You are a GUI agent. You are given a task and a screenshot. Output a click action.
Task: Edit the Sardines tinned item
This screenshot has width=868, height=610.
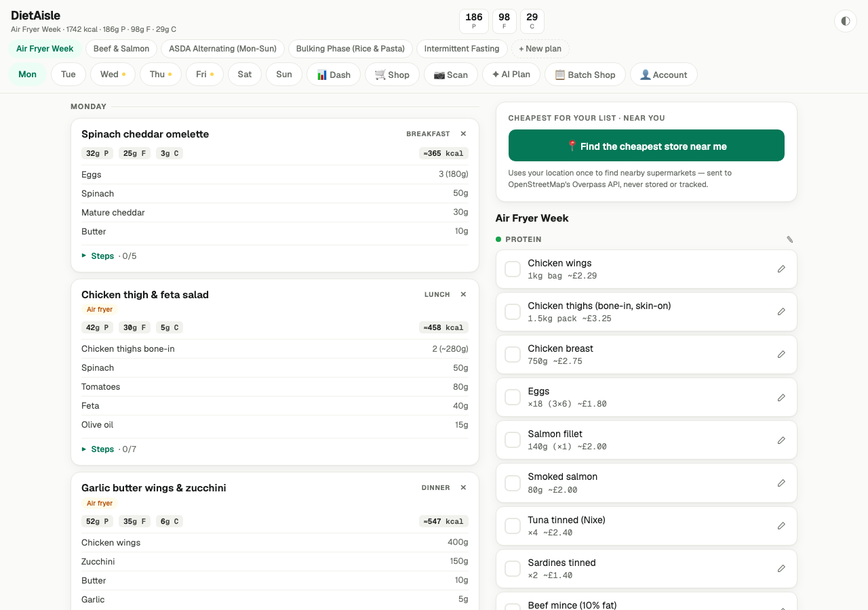781,569
